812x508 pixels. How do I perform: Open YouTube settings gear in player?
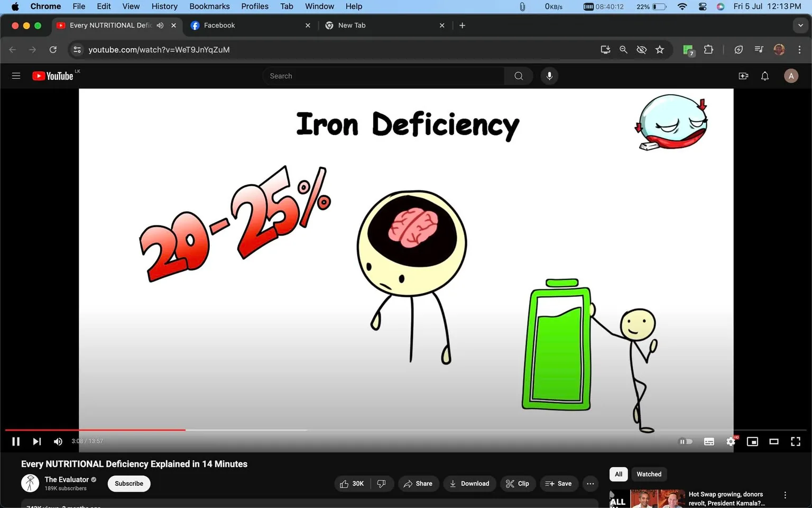coord(731,441)
